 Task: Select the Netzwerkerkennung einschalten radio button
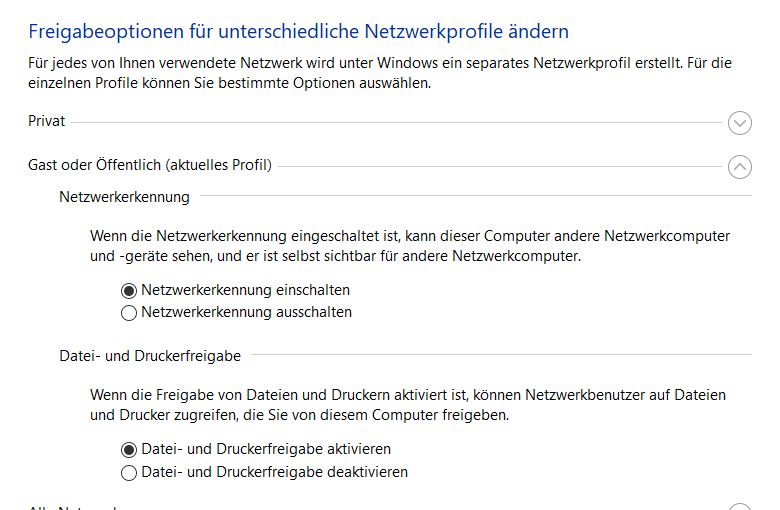[x=128, y=291]
